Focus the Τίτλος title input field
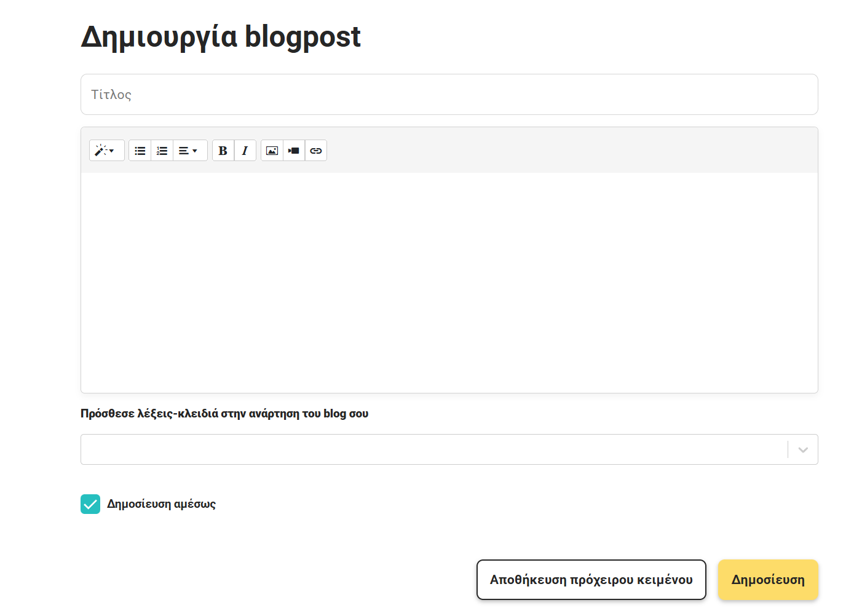 (x=449, y=95)
